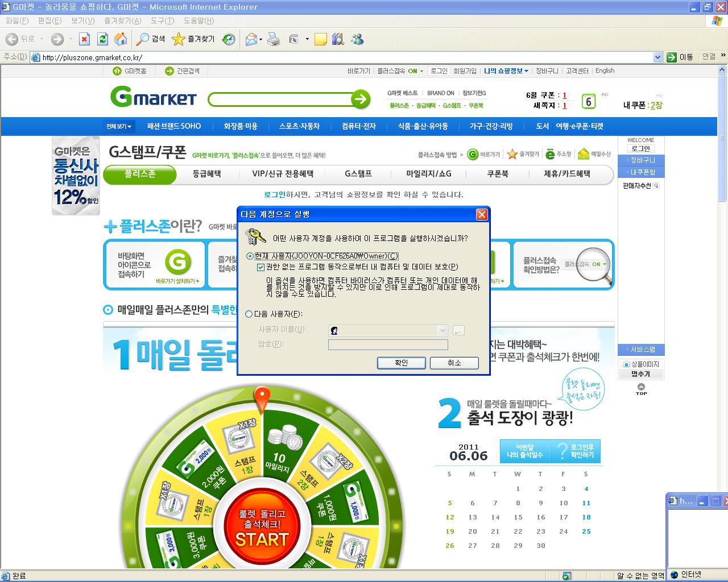Refresh the page with green arrows icon
The image size is (728, 582).
pos(103,39)
